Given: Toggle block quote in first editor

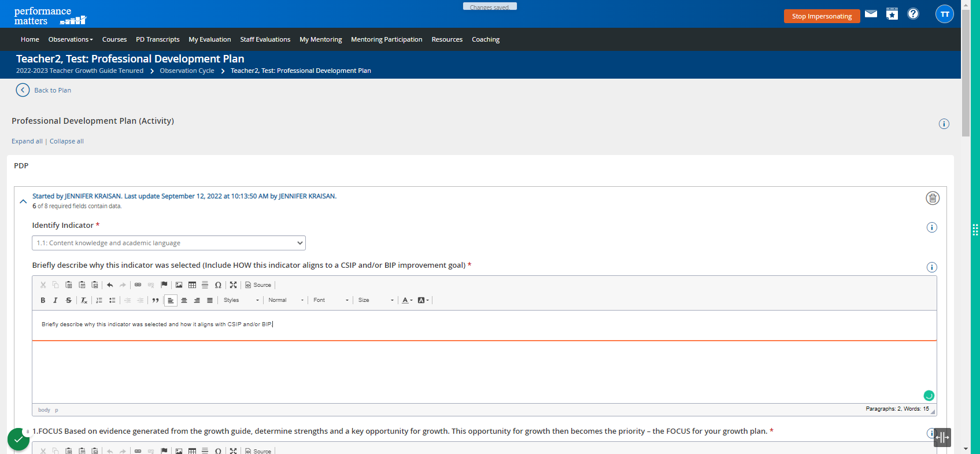Looking at the screenshot, I should pyautogui.click(x=156, y=300).
